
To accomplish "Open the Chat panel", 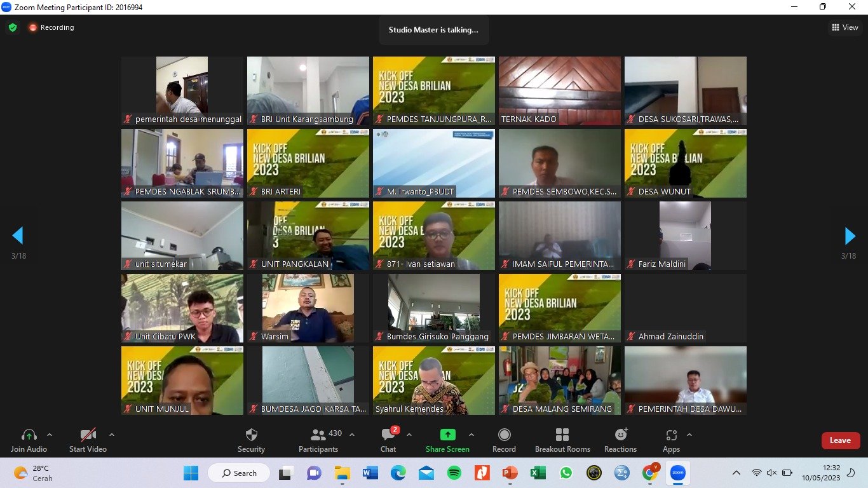I will click(388, 440).
